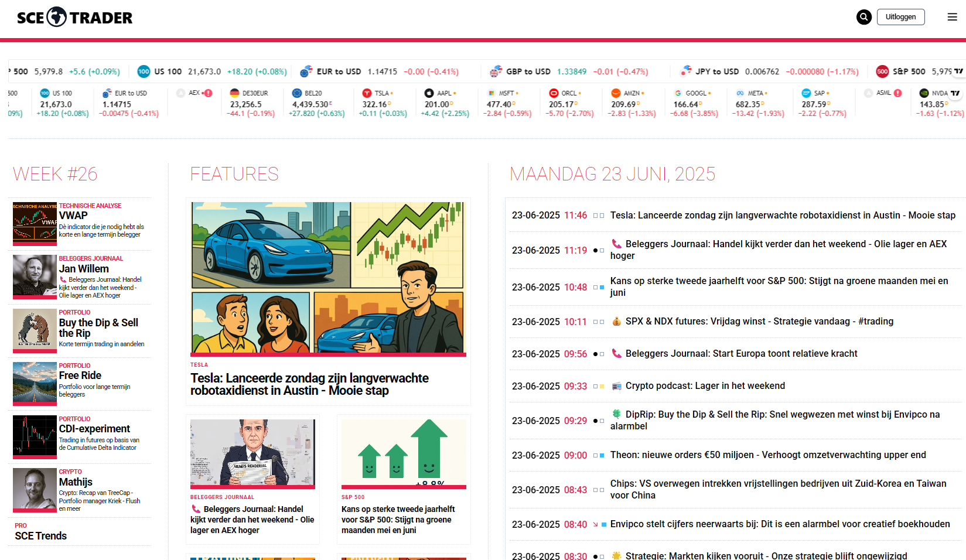966x560 pixels.
Task: Select the BEL20 index icon
Action: click(297, 93)
